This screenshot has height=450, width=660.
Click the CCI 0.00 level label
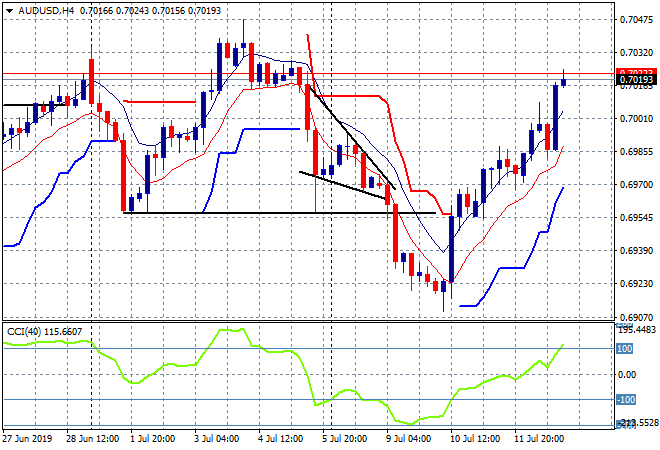coord(627,374)
